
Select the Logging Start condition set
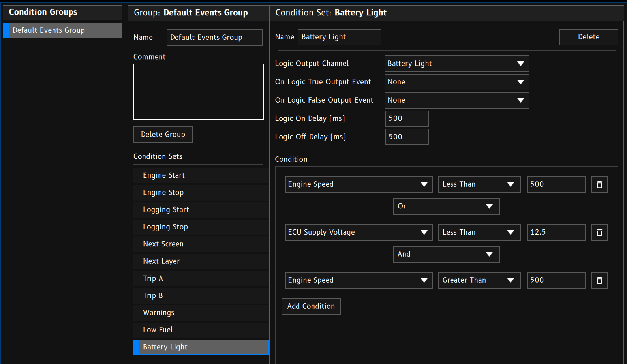[x=201, y=210]
